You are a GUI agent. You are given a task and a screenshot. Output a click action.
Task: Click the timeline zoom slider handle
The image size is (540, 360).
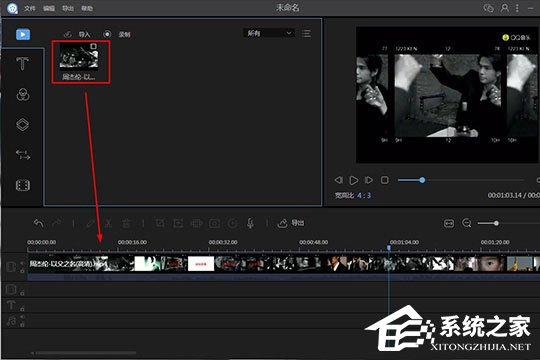pos(496,223)
